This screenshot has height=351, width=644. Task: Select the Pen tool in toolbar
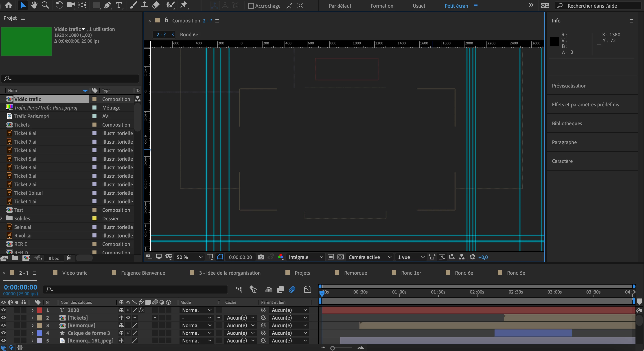[107, 5]
